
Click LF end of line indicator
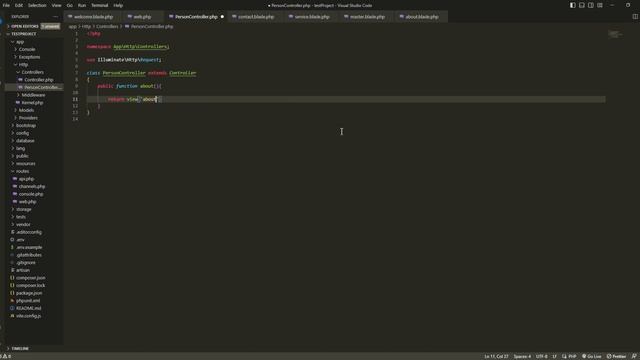[554, 356]
